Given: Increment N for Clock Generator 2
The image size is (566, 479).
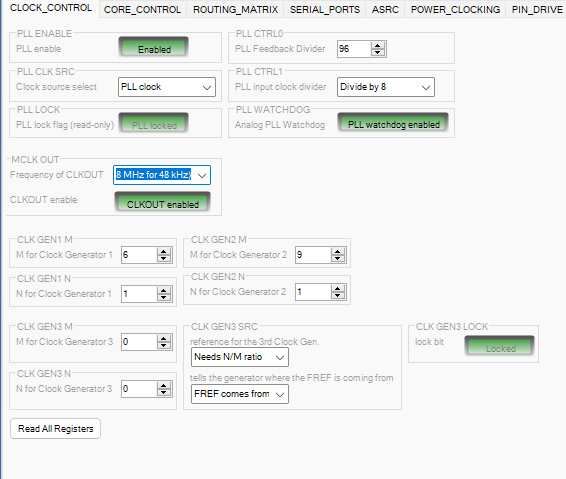Looking at the screenshot, I should pyautogui.click(x=338, y=288).
